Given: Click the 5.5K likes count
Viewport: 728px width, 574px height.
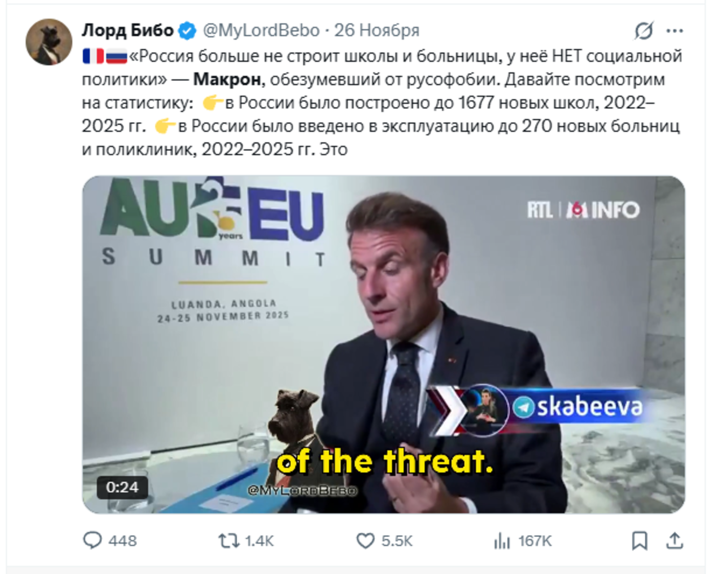Looking at the screenshot, I should [397, 541].
